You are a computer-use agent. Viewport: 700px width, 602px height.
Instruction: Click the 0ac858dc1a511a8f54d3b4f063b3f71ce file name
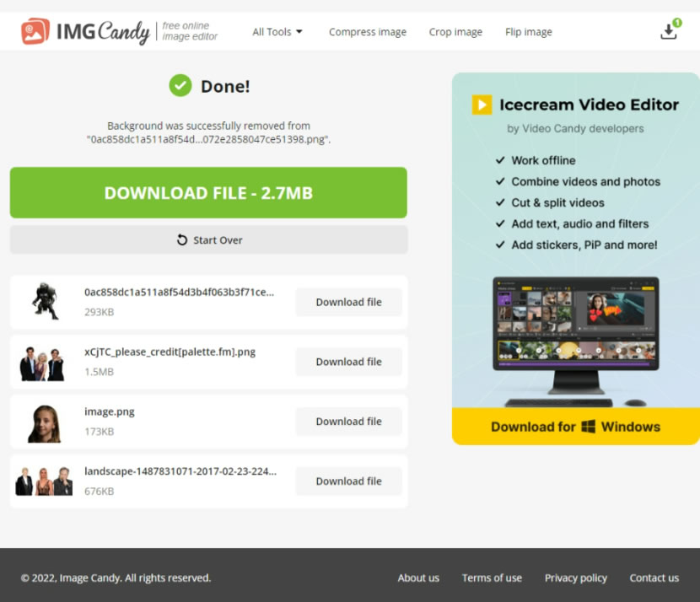(x=179, y=293)
